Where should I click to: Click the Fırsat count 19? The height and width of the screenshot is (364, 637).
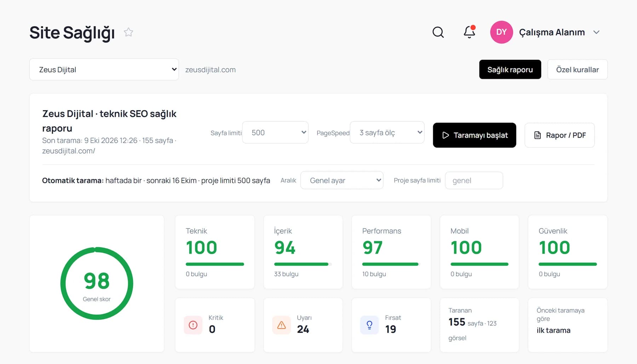391,329
